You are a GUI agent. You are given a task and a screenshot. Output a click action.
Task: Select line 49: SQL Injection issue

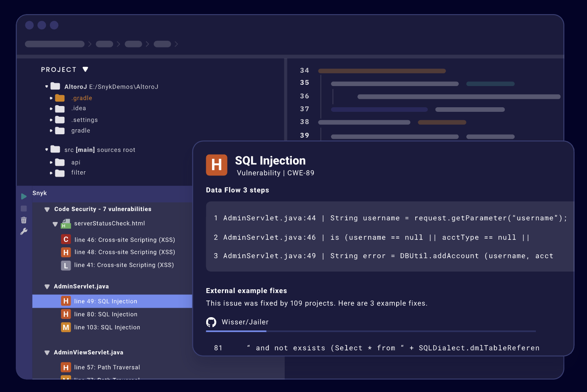112,301
